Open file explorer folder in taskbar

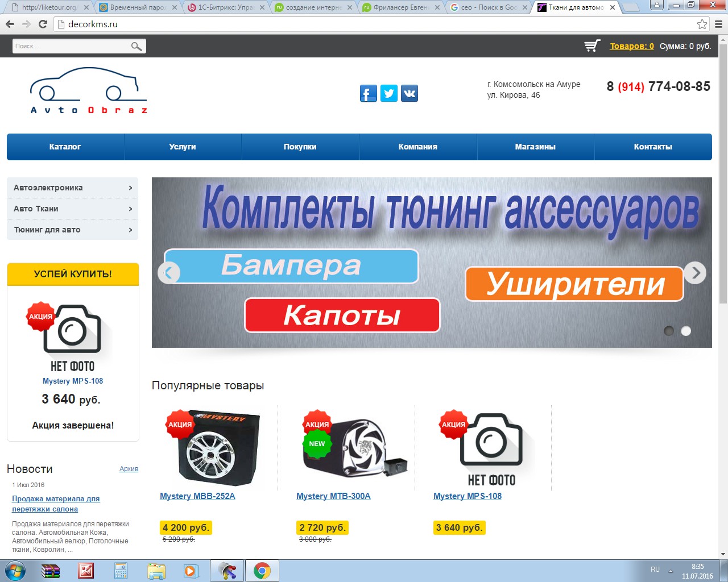click(x=156, y=571)
